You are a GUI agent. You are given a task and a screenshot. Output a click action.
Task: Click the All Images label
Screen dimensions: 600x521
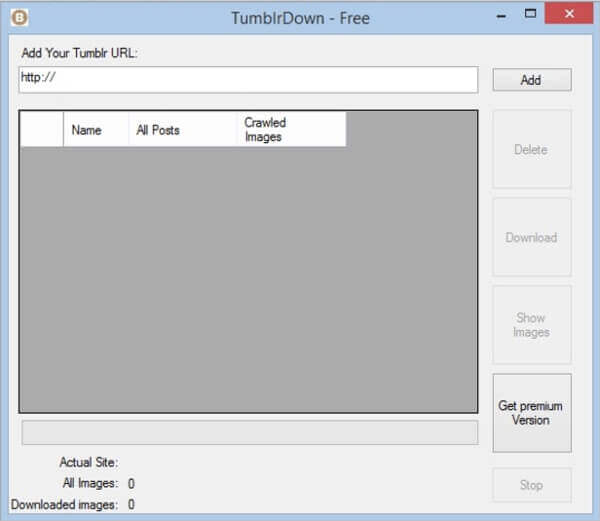90,483
